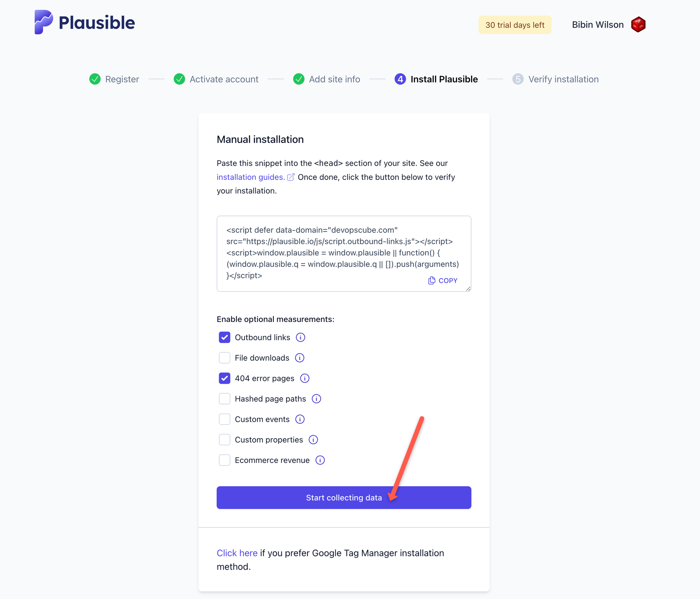Open the info tooltip for Custom properties
This screenshot has height=599, width=700.
[x=313, y=439]
